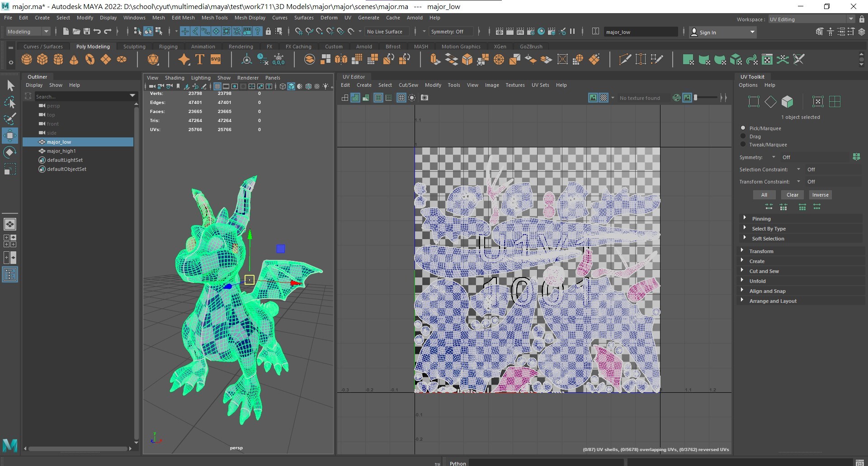
Task: Open the Mesh Tools menu
Action: click(x=214, y=18)
